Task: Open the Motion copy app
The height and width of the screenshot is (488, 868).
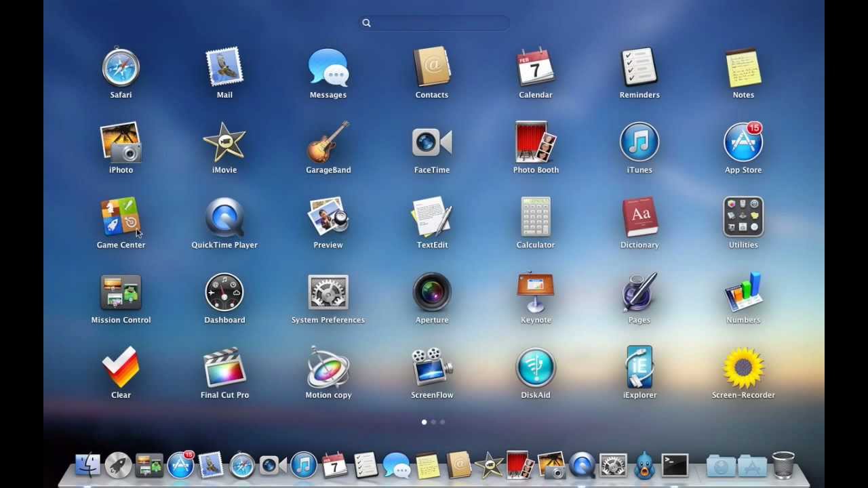Action: pyautogui.click(x=328, y=368)
